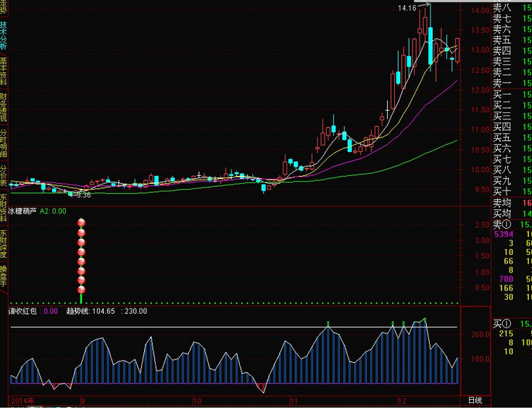The height and width of the screenshot is (410, 532).
Task: Click the 9.36 low price marker
Action: tap(84, 195)
